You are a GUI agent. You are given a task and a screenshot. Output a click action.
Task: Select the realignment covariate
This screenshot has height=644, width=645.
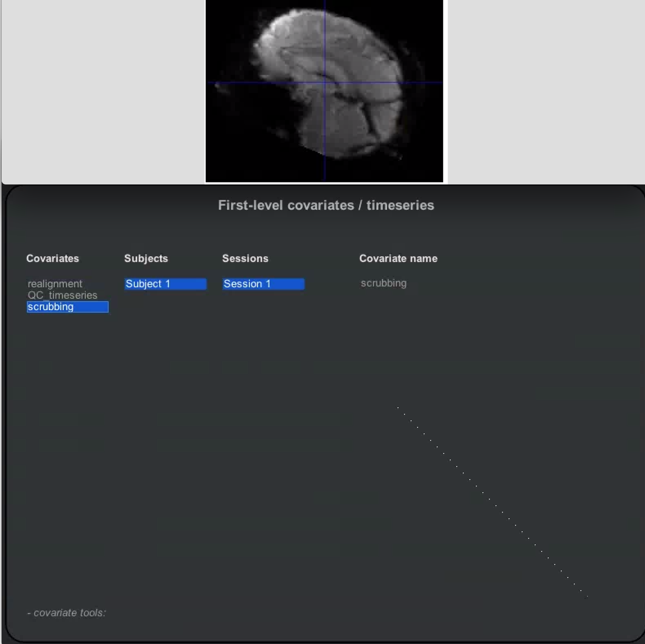point(55,284)
